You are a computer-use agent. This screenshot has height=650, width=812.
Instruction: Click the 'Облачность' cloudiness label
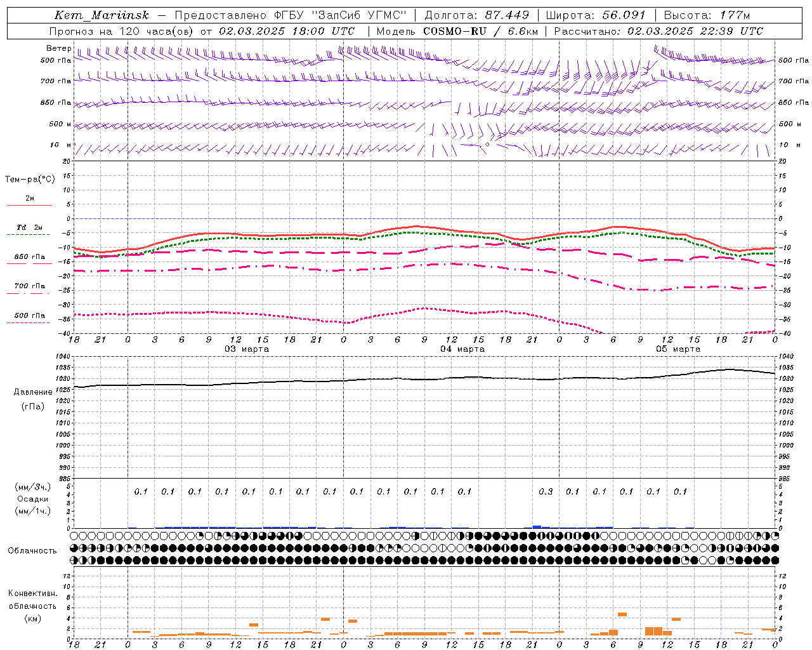point(32,550)
